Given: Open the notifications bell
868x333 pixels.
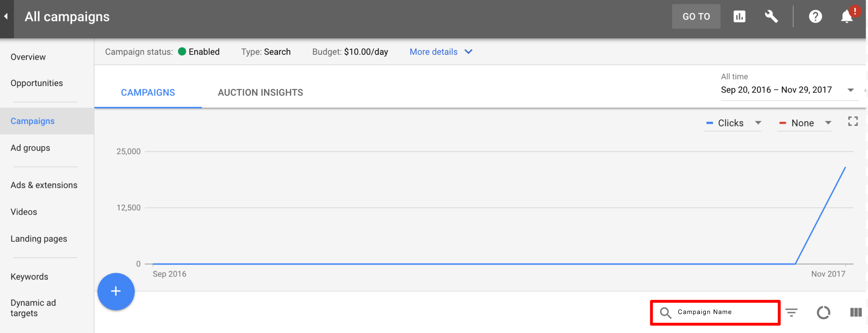Looking at the screenshot, I should tap(846, 17).
